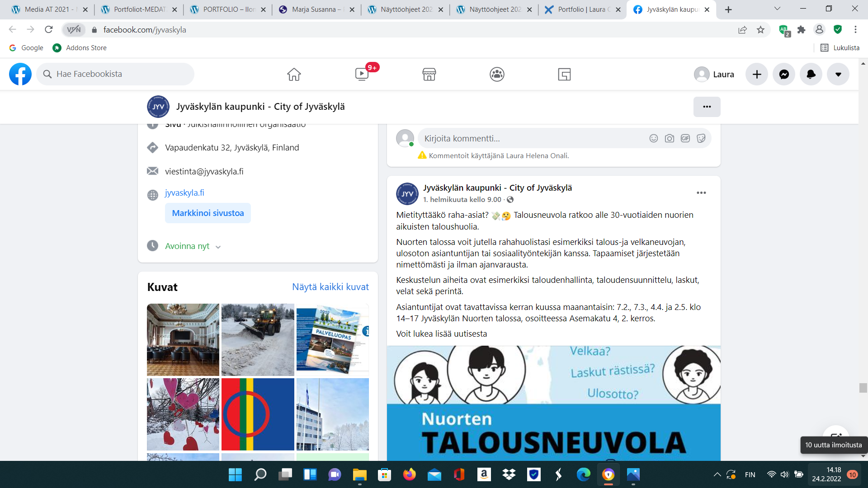Switch to Marja Susanna tab
The width and height of the screenshot is (868, 488).
click(x=316, y=9)
